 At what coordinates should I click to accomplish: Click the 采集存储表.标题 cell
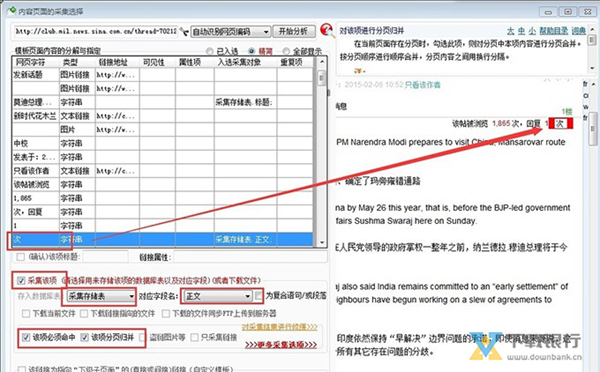[x=245, y=102]
